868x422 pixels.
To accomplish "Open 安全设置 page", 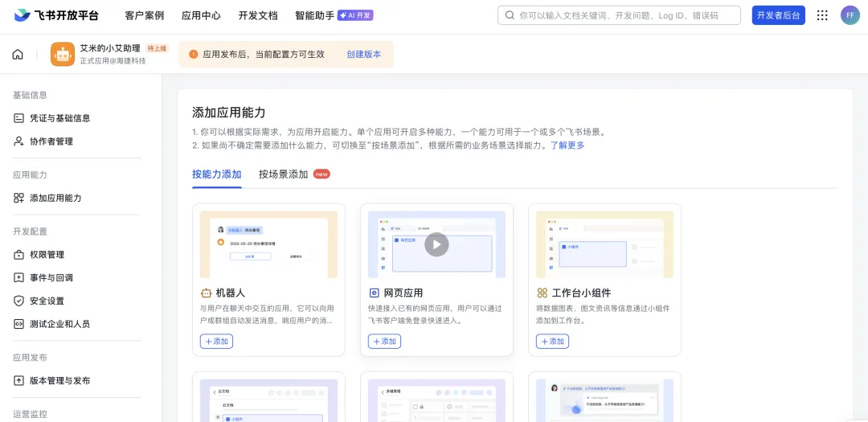I will coord(47,301).
